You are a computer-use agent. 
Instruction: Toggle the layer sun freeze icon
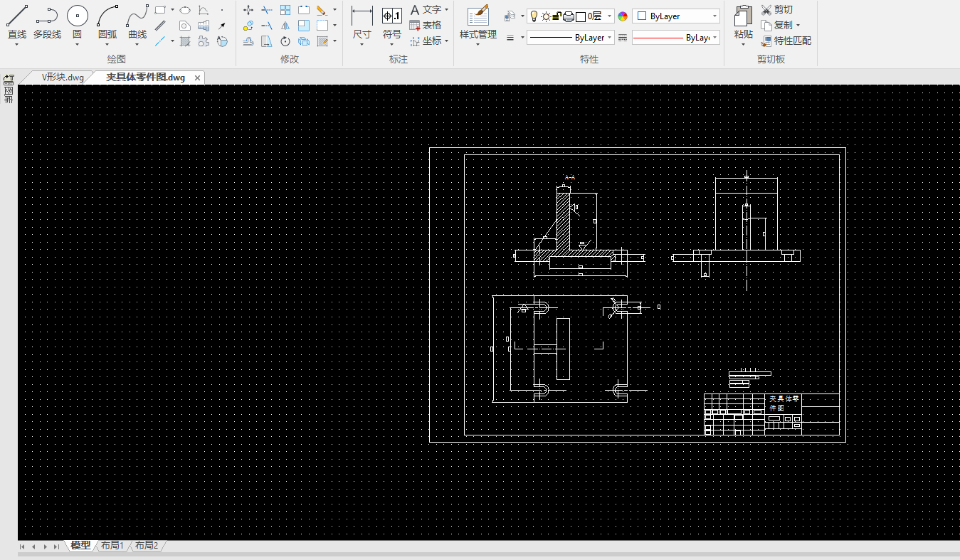coord(545,16)
